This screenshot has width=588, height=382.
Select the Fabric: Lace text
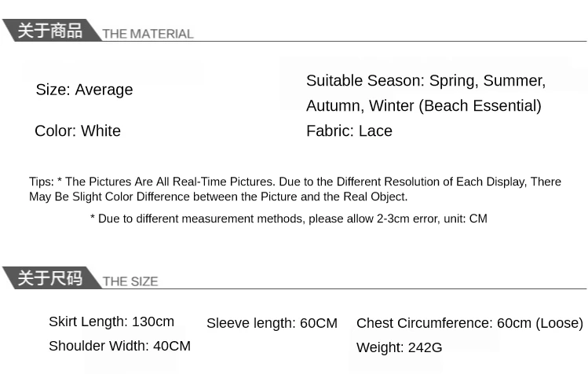349,130
